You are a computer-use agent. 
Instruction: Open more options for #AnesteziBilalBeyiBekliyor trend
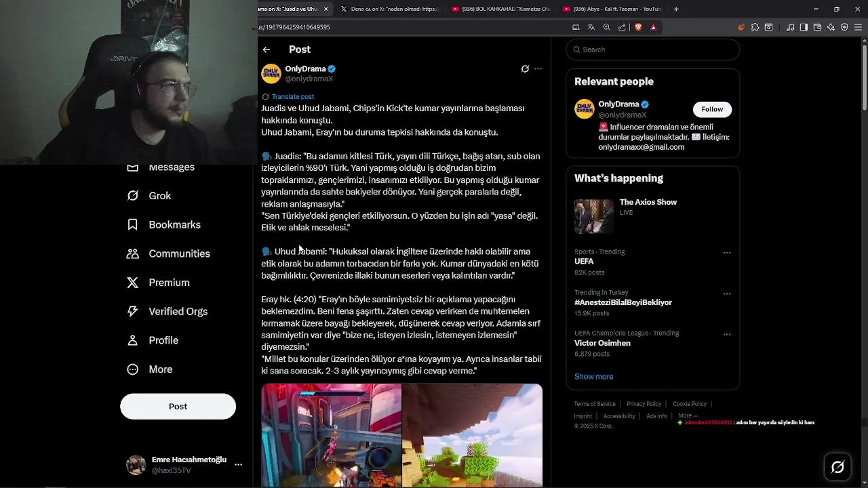coord(727,294)
